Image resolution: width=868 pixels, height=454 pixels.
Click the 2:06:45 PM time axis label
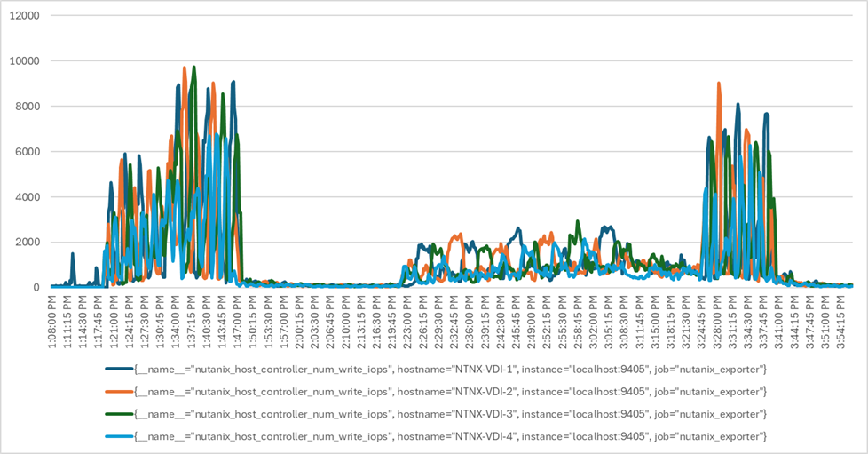pos(330,323)
